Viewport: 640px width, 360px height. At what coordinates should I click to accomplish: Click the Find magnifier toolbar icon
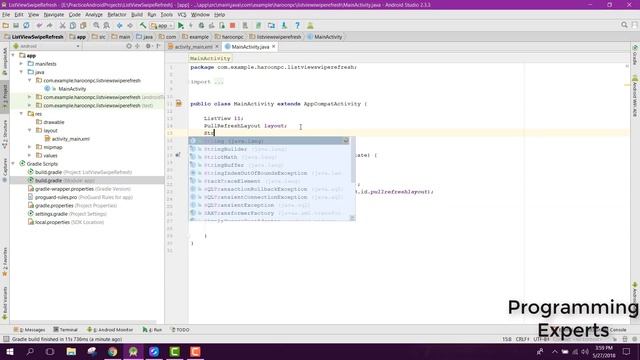pyautogui.click(x=96, y=25)
